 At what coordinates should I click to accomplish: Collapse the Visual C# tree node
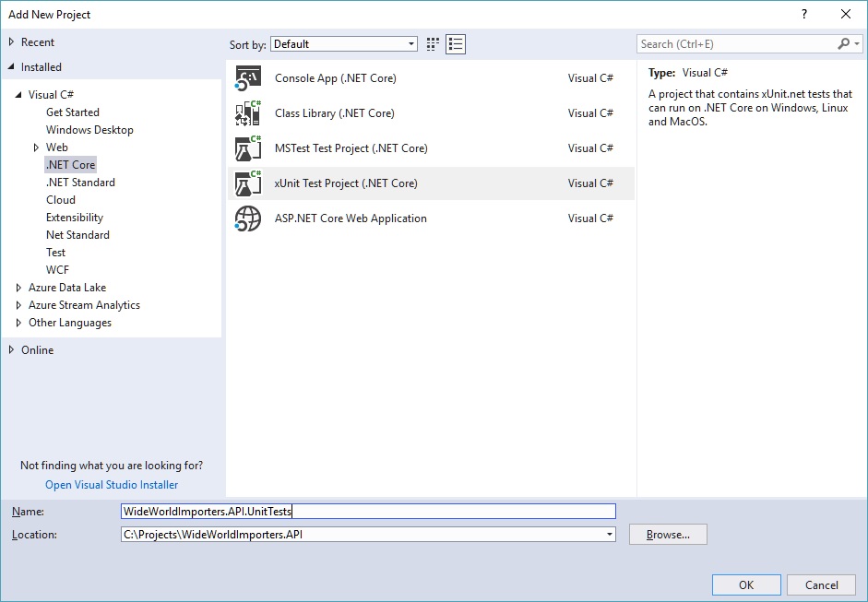point(18,95)
